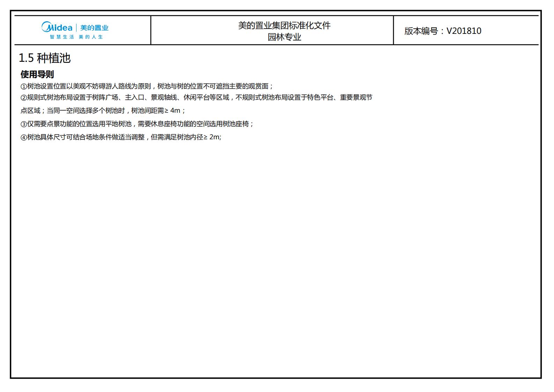Click the line with '树池间距需≥ 4m'

pyautogui.click(x=103, y=111)
